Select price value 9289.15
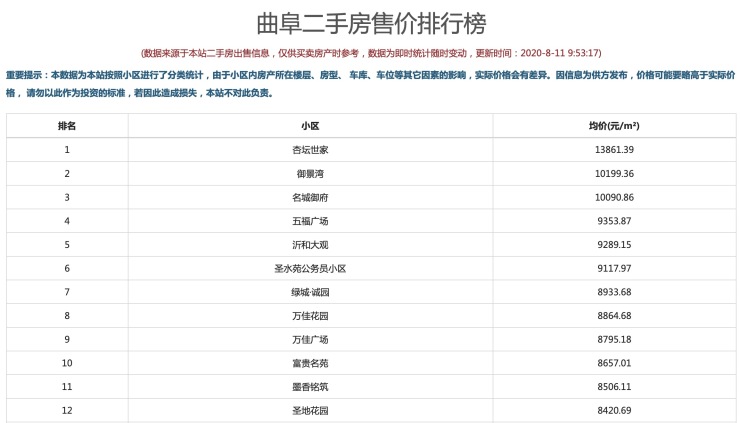Image resolution: width=740 pixels, height=423 pixels. coord(614,245)
